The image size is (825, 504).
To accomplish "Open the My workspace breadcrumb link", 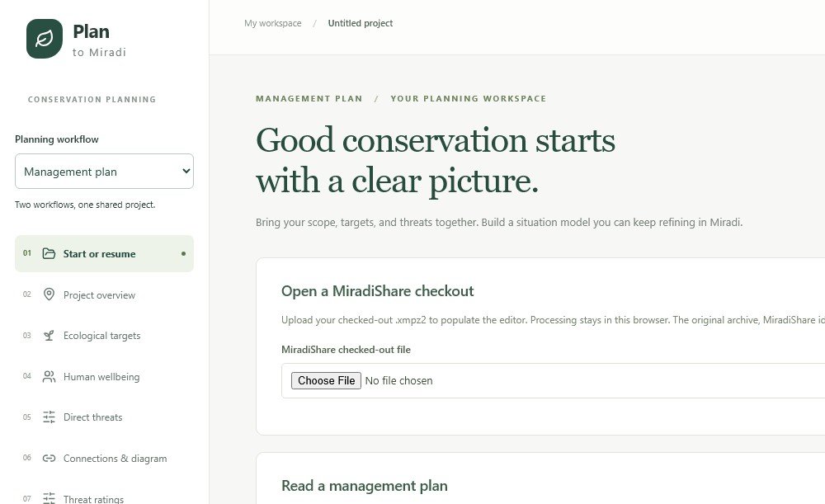I will [x=272, y=23].
